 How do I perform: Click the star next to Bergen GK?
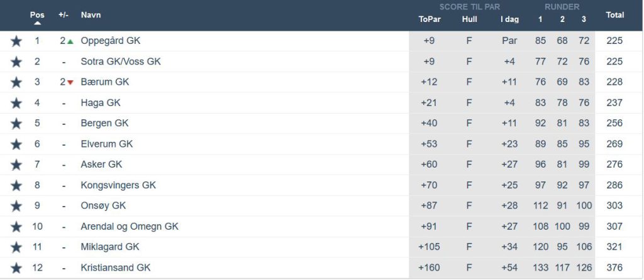16,124
